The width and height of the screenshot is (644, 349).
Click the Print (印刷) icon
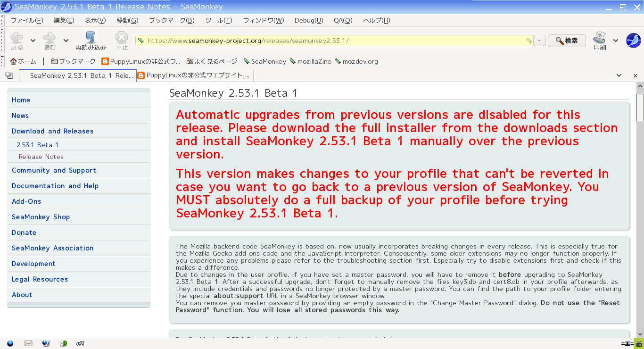[x=600, y=41]
